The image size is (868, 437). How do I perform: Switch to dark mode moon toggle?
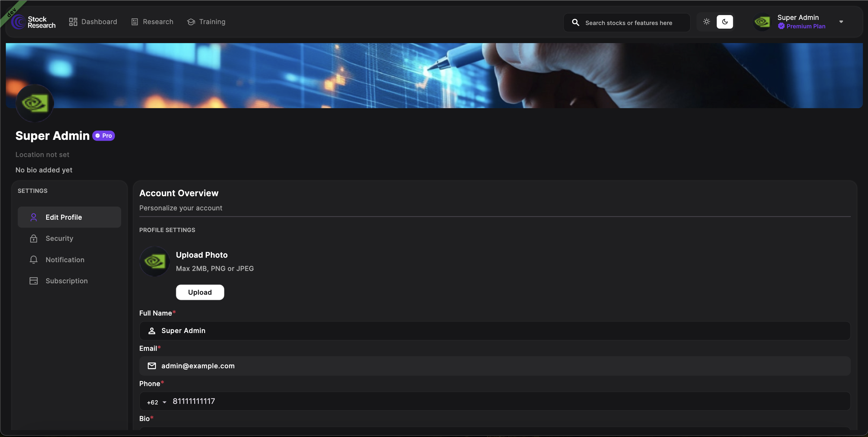[x=725, y=22]
